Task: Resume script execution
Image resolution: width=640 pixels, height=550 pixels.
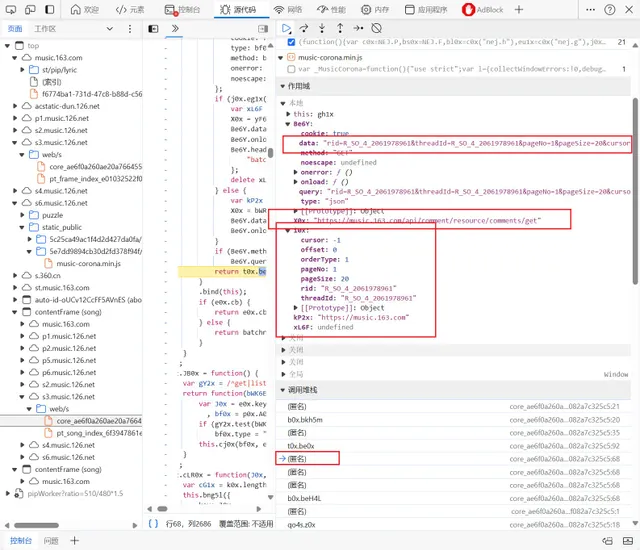Action: click(286, 28)
